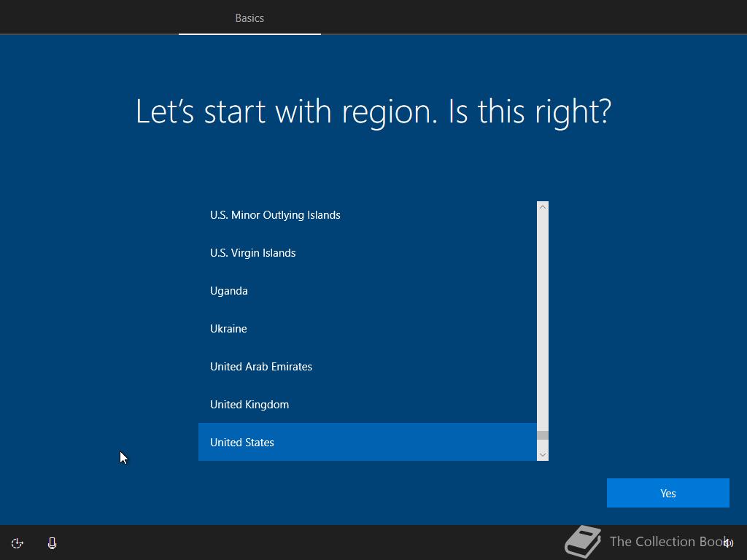747x560 pixels.
Task: Click the region list scrollbar thumb
Action: 542,435
